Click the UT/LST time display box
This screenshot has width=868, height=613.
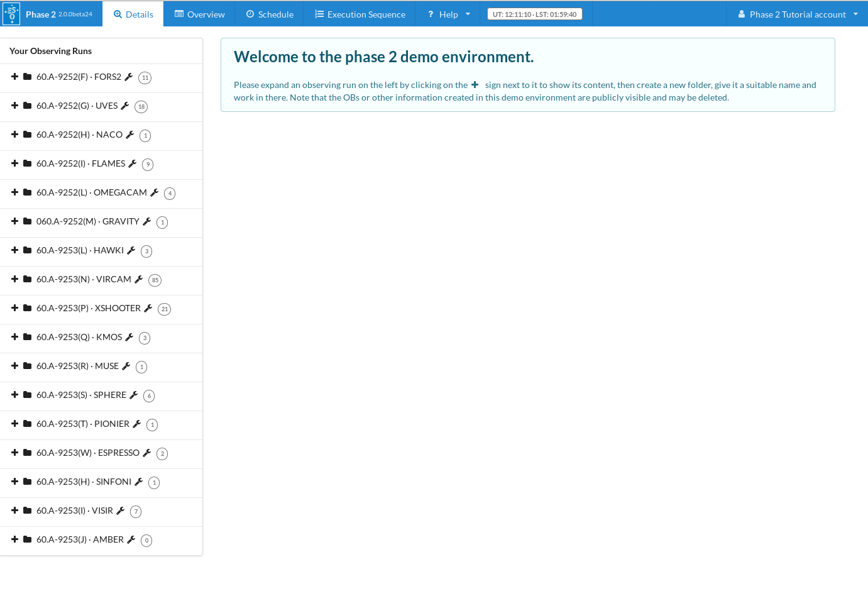[x=534, y=14]
